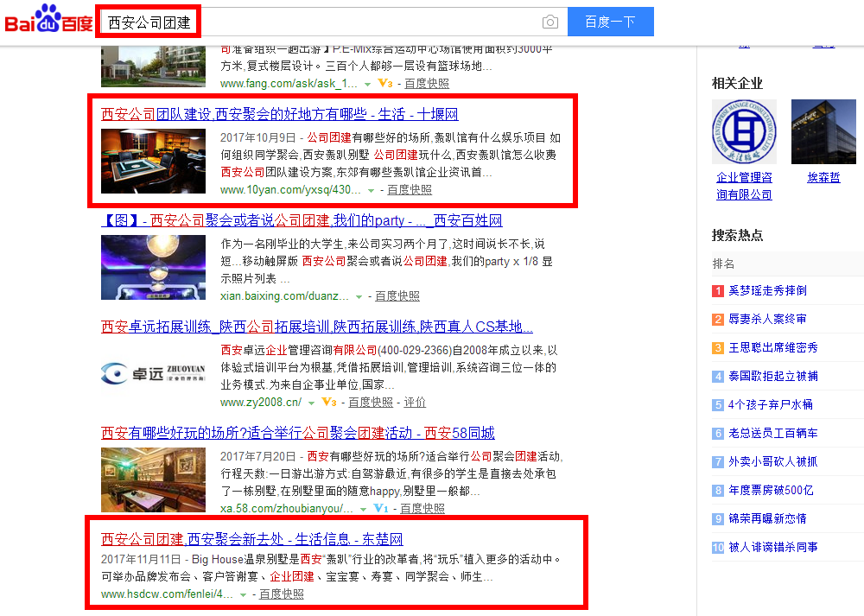
Task: Open hot search 泰国歌拒起立被捕
Action: tap(773, 376)
